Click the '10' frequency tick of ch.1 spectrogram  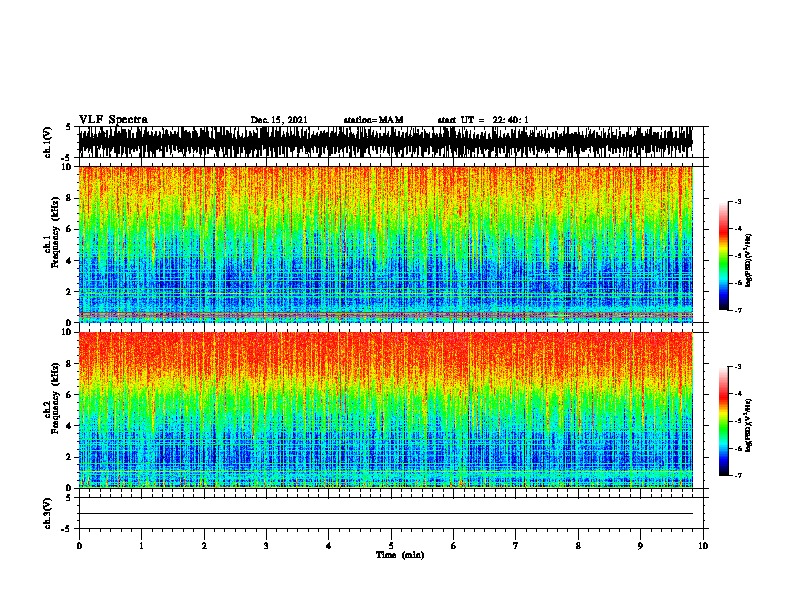pyautogui.click(x=67, y=167)
